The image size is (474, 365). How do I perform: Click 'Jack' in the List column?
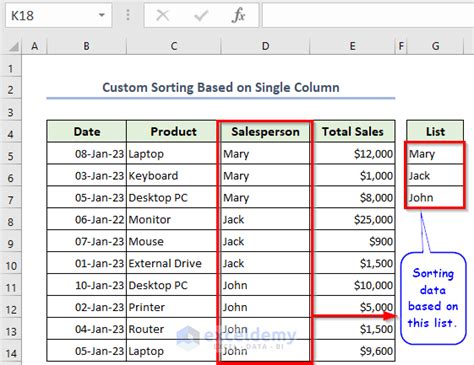pos(435,176)
